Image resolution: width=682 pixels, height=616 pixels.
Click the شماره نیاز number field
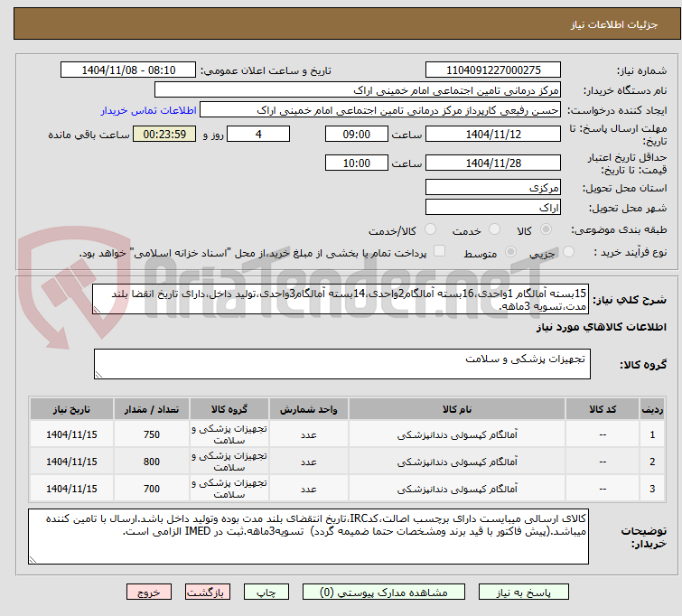(493, 70)
